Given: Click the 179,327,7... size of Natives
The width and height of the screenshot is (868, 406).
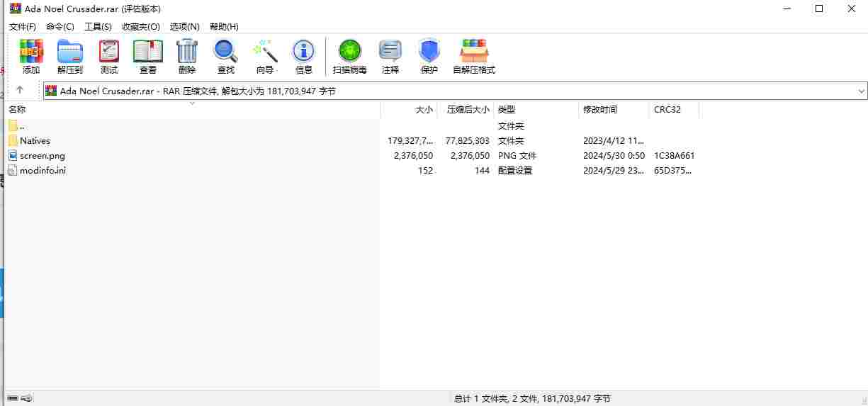Looking at the screenshot, I should (410, 140).
